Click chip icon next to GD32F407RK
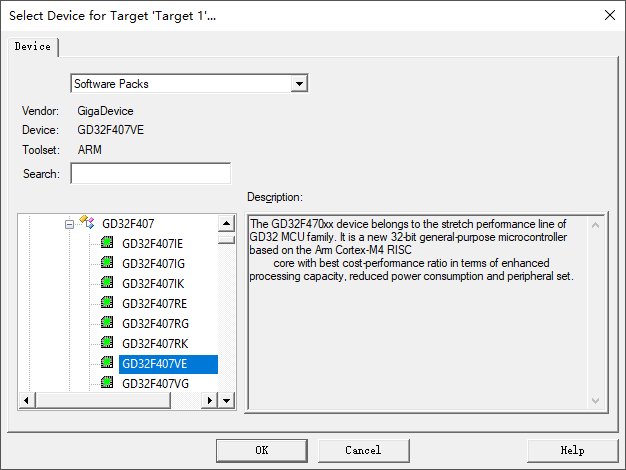Viewport: 626px width, 470px height. click(107, 342)
